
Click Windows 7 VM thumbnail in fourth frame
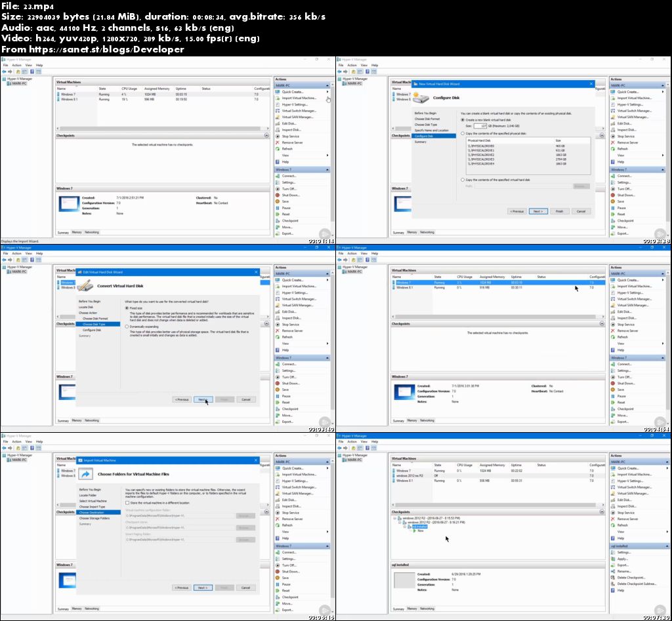click(x=404, y=392)
